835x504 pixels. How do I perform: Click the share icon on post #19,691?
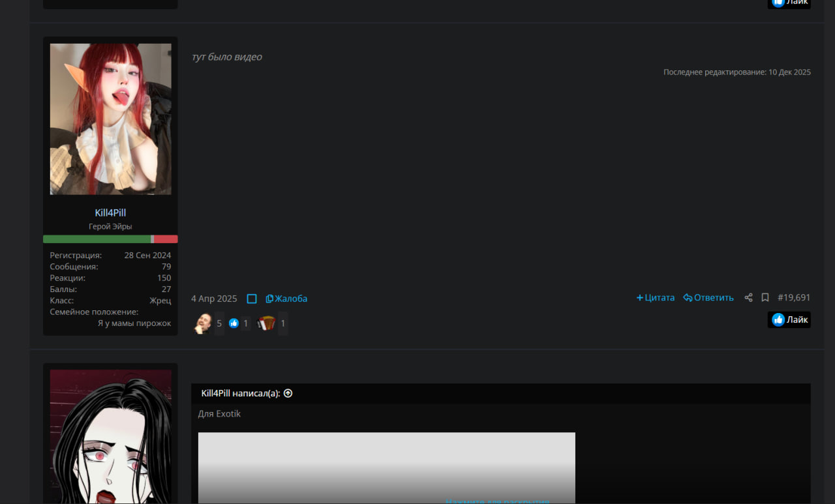click(x=748, y=298)
